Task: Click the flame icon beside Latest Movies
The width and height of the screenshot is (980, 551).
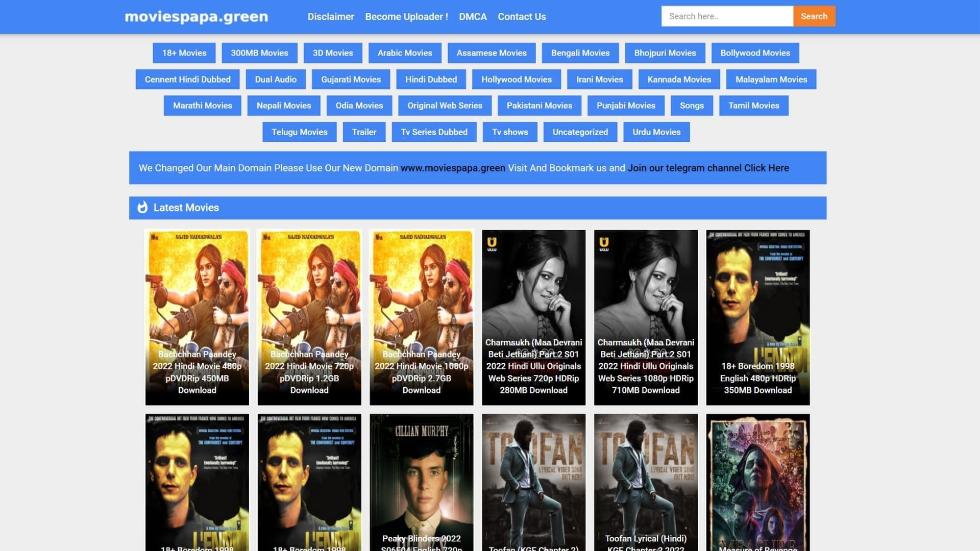Action: (142, 207)
